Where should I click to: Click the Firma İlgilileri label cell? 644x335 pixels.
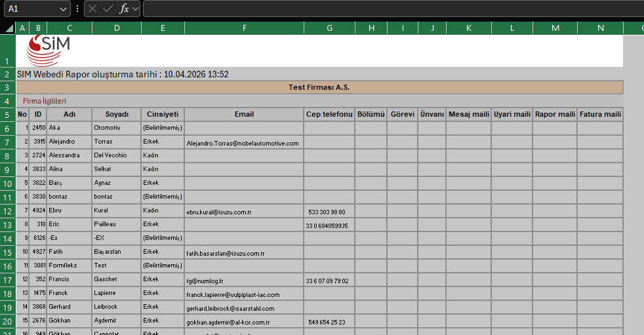pos(45,101)
